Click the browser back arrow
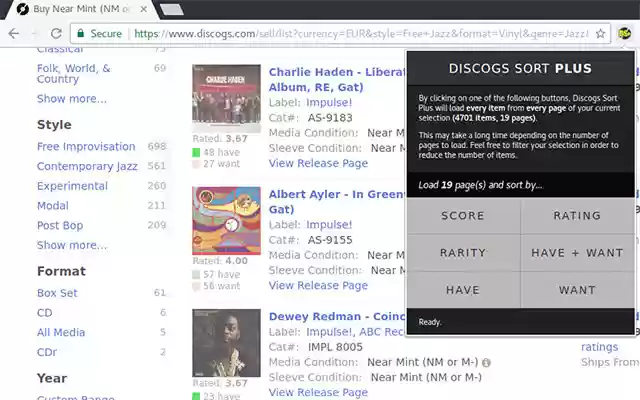This screenshot has height=400, width=640. [13, 33]
